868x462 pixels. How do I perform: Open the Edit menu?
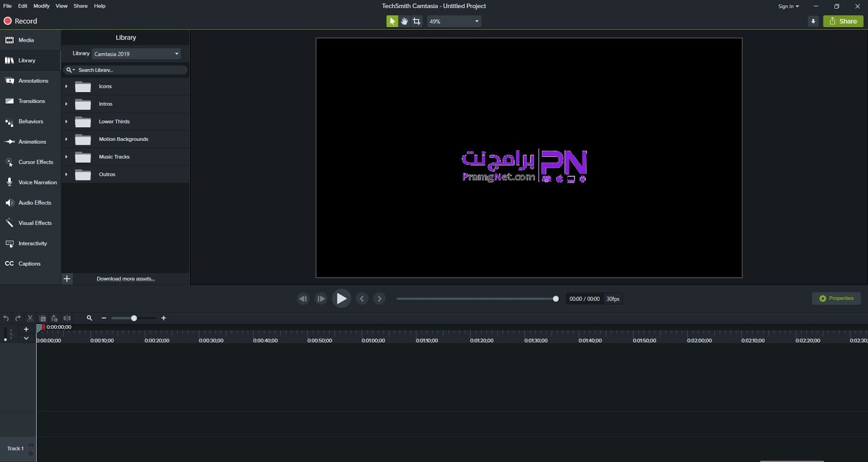pos(23,6)
